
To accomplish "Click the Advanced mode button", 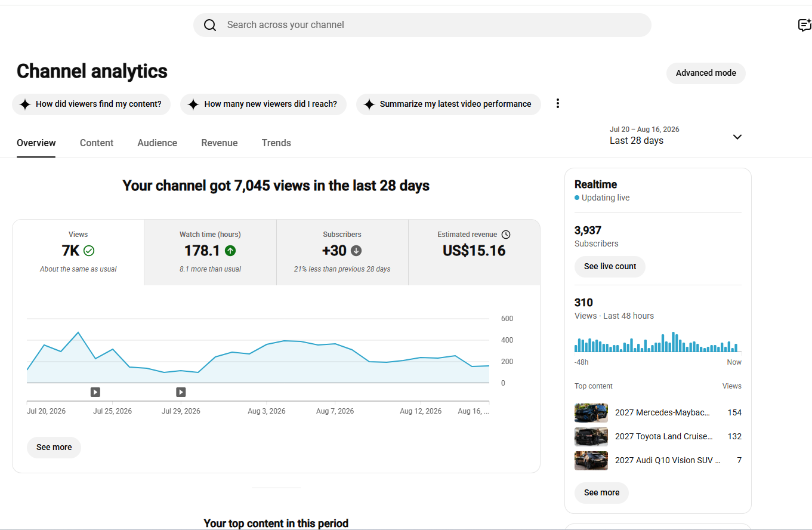I will coord(706,73).
